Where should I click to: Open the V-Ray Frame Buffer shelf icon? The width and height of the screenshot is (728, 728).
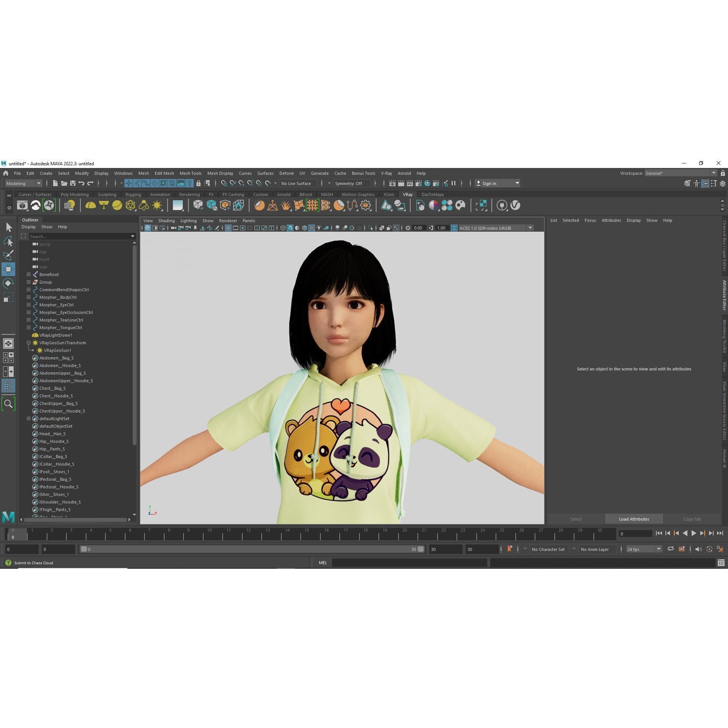tap(22, 206)
